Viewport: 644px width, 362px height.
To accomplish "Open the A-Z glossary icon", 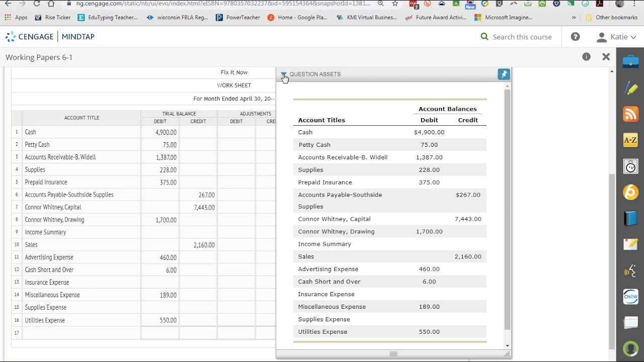I will point(630,140).
